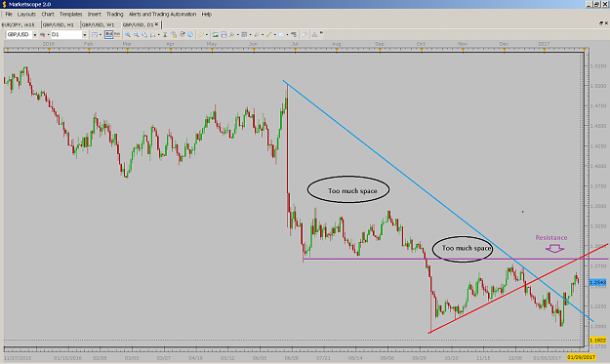Switch to the GBP/USD H1 chart tab

(59, 24)
